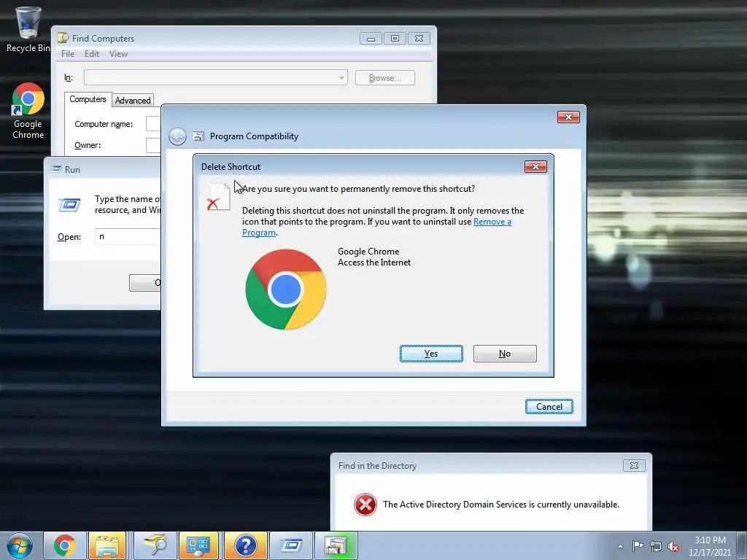747x560 pixels.
Task: Open Chrome from the taskbar
Action: click(64, 545)
